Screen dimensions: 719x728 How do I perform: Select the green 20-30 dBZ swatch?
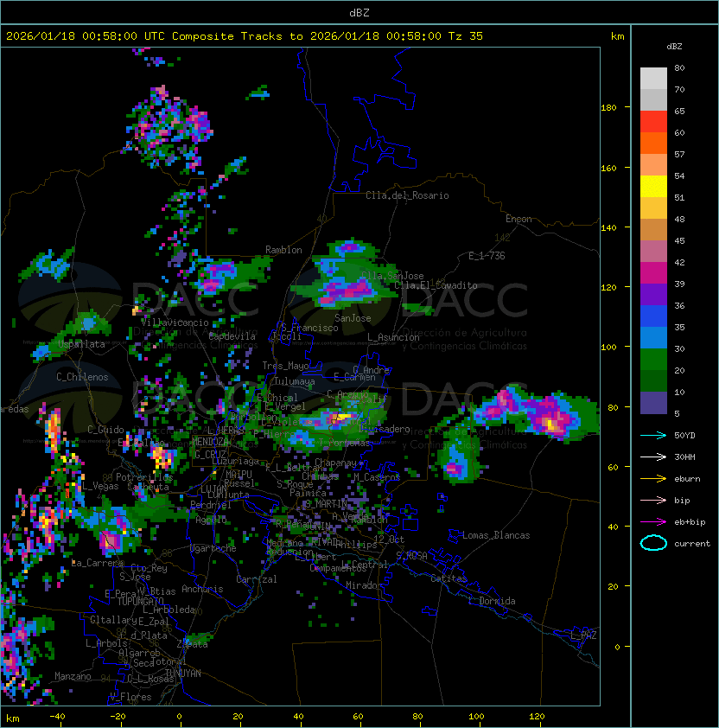tap(653, 359)
